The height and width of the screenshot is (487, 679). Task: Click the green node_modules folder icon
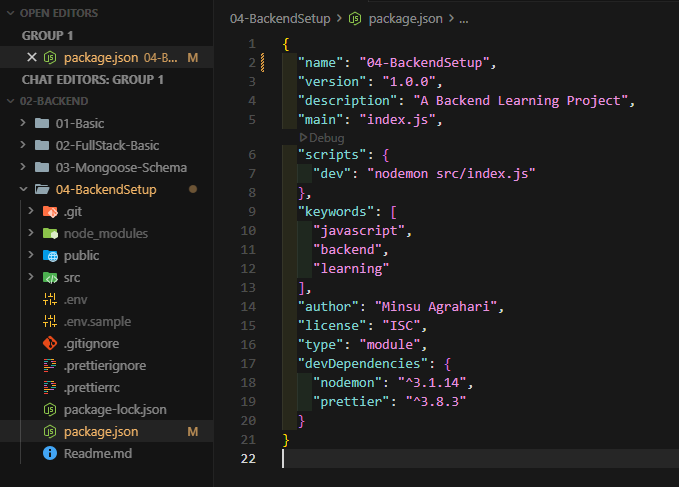coord(50,233)
